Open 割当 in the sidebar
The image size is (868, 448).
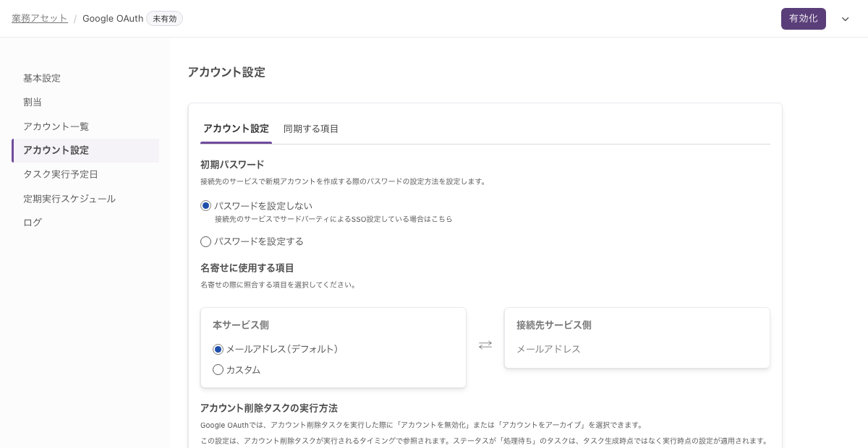pyautogui.click(x=33, y=102)
